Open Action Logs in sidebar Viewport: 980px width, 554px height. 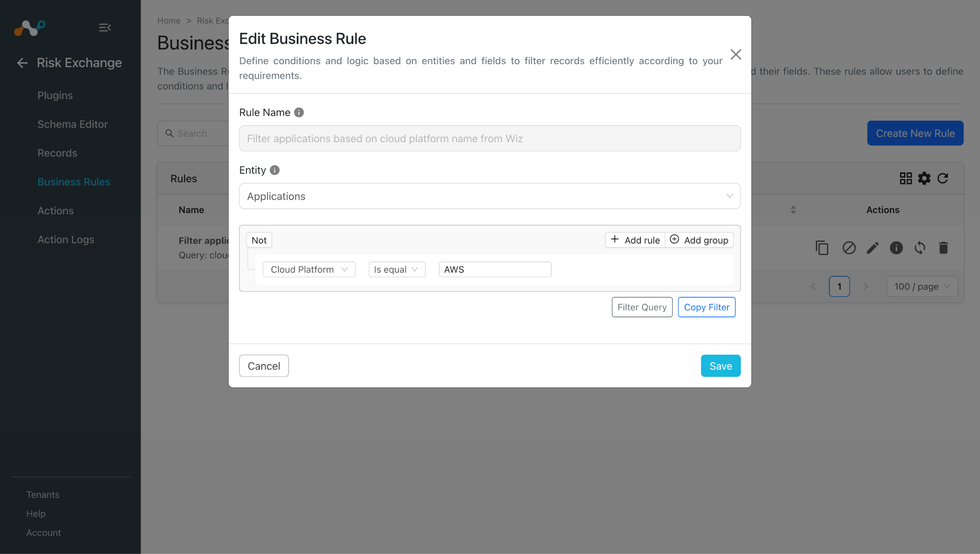(66, 239)
